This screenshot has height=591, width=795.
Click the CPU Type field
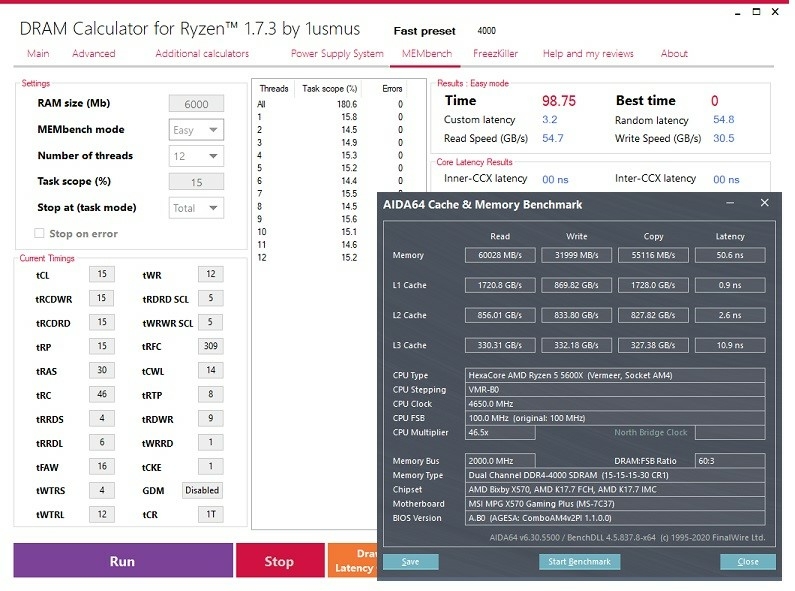tap(615, 375)
